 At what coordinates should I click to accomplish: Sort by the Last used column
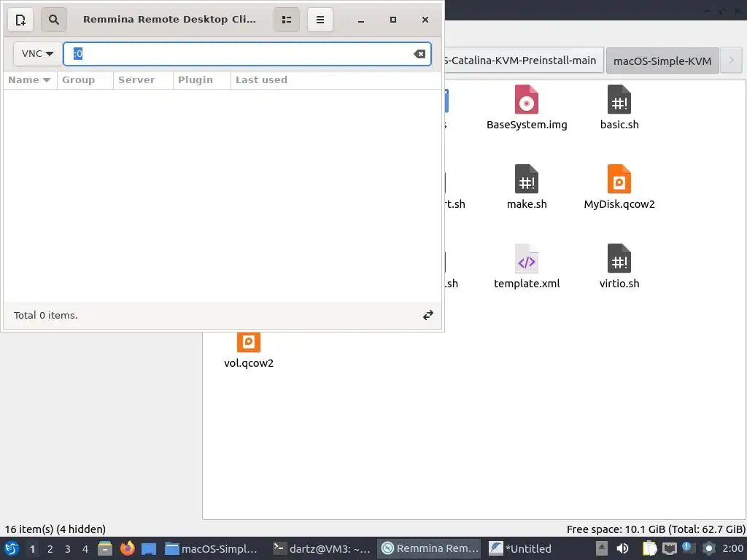click(336, 80)
